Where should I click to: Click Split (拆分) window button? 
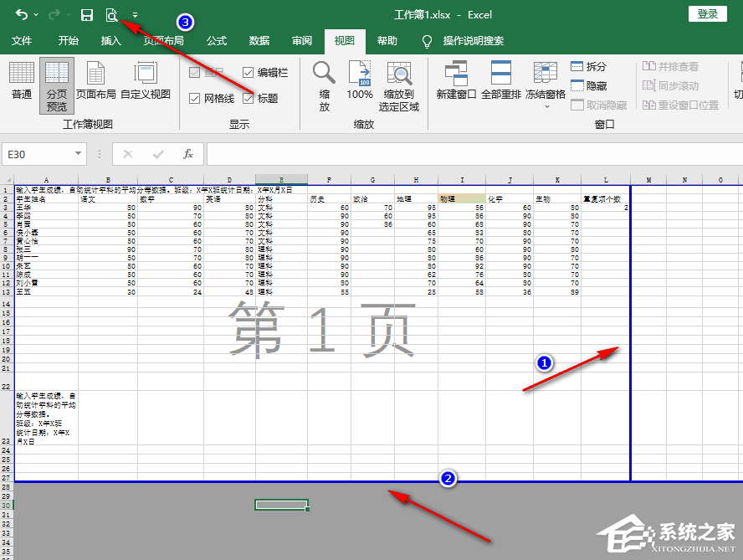[588, 66]
